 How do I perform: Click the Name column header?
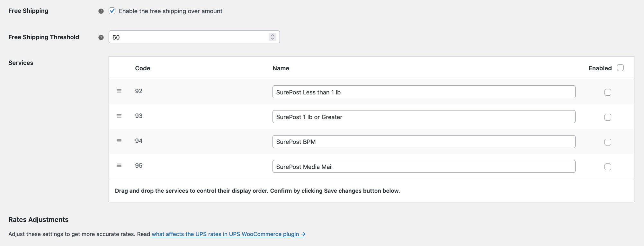(x=281, y=68)
